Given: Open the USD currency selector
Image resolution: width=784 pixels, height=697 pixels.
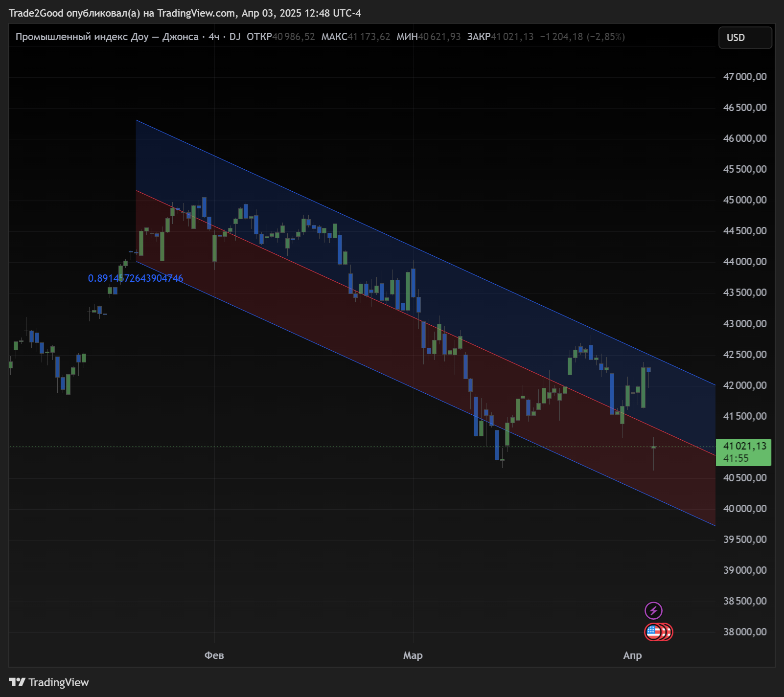Looking at the screenshot, I should coord(745,38).
